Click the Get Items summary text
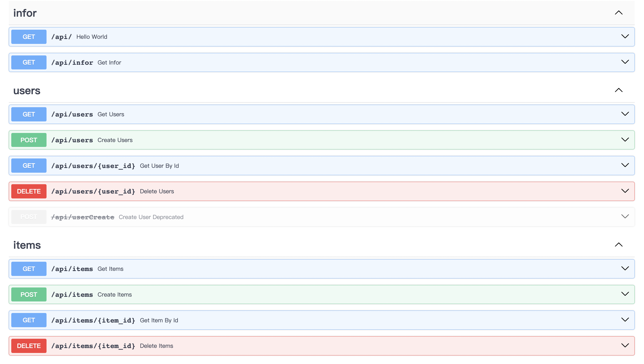Screen dimensions: 644x364 pos(110,269)
